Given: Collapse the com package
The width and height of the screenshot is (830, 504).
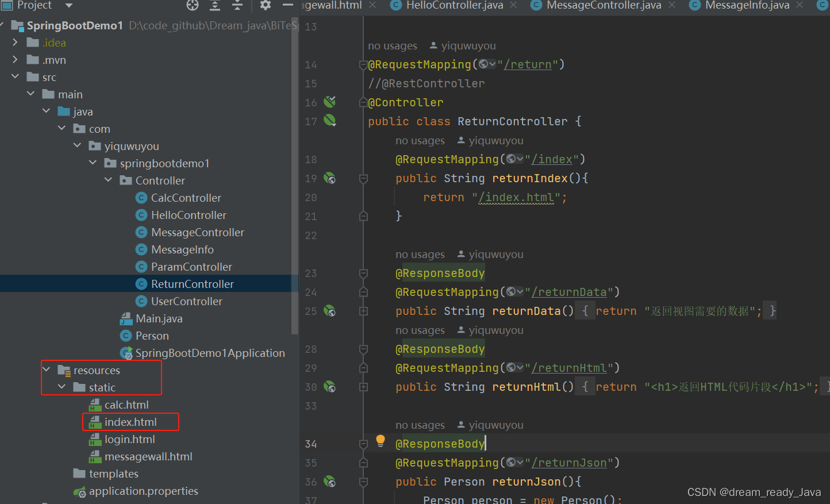Looking at the screenshot, I should click(x=62, y=128).
